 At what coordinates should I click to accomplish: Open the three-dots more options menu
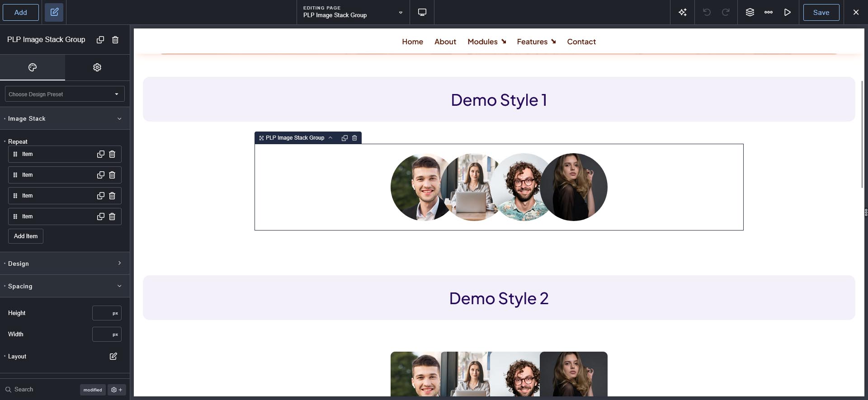tap(769, 12)
